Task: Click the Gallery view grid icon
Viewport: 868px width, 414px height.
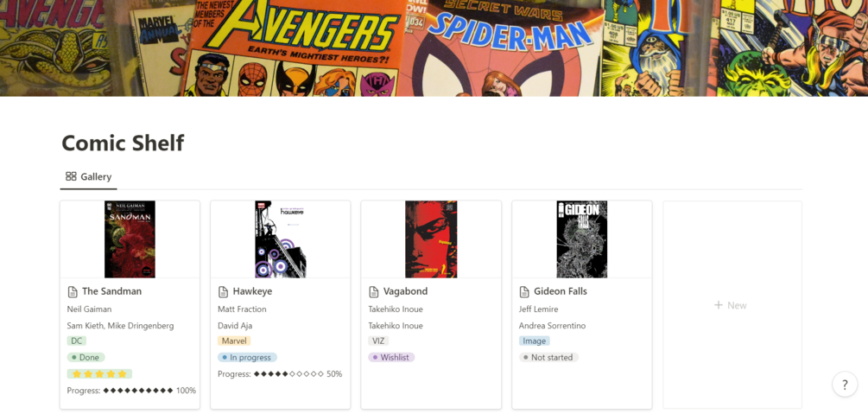Action: coord(71,177)
